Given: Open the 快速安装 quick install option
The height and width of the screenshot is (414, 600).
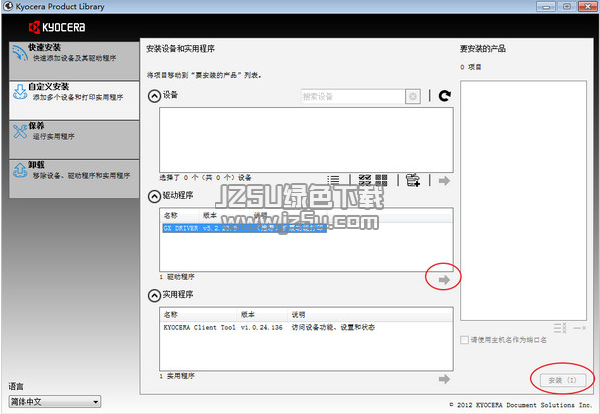Looking at the screenshot, I should point(74,60).
